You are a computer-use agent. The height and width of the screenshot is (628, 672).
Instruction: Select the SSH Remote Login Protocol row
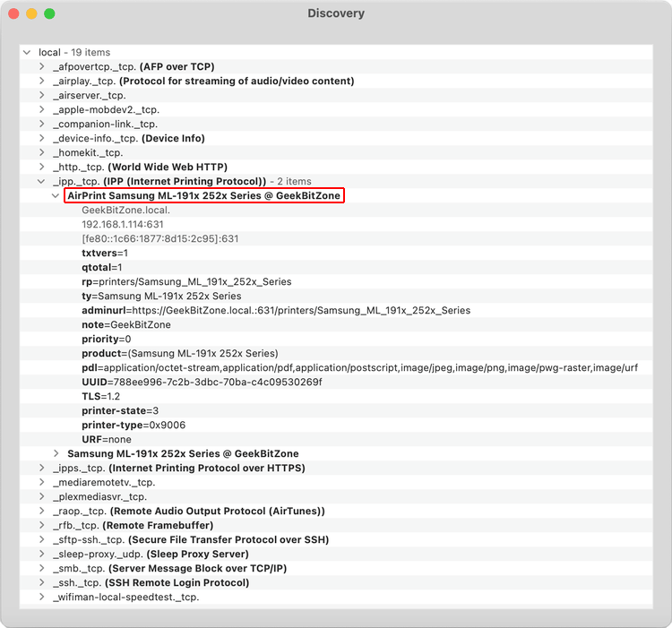coord(336,583)
